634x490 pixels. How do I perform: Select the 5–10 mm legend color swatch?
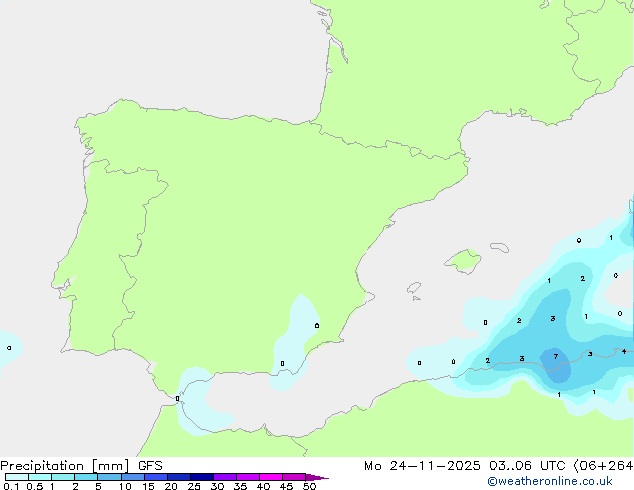point(110,477)
